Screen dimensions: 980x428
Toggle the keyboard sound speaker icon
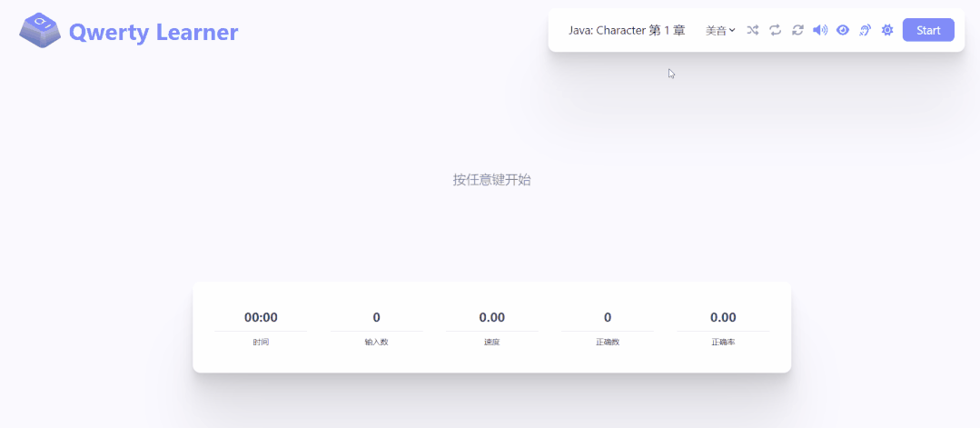820,30
